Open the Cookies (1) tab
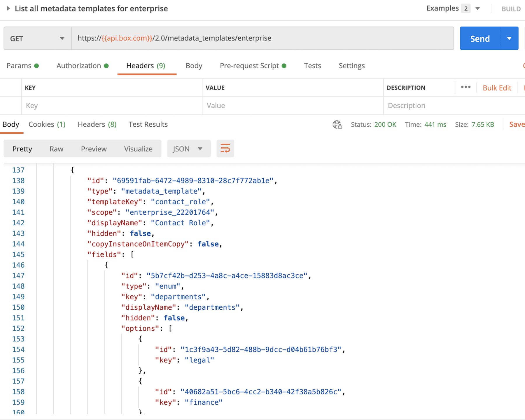 pos(47,124)
